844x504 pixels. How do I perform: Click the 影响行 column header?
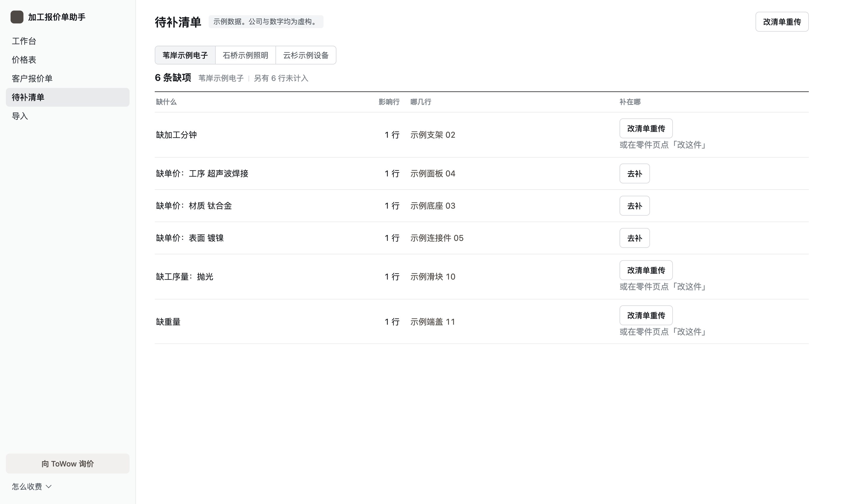[x=389, y=102]
